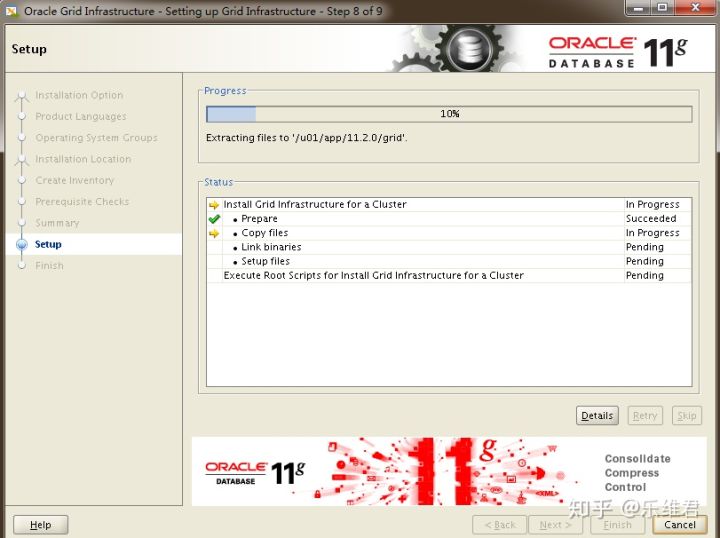The height and width of the screenshot is (538, 720).
Task: Click the 'Extracting files to' message text
Action: pyautogui.click(x=307, y=138)
